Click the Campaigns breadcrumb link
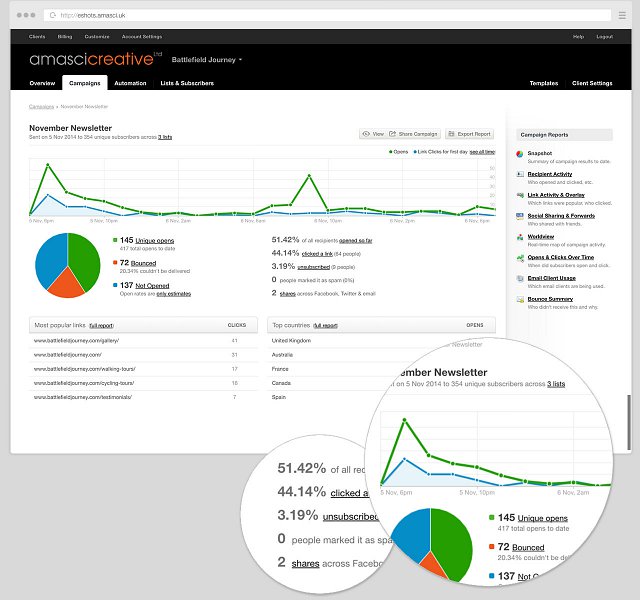 [41, 107]
